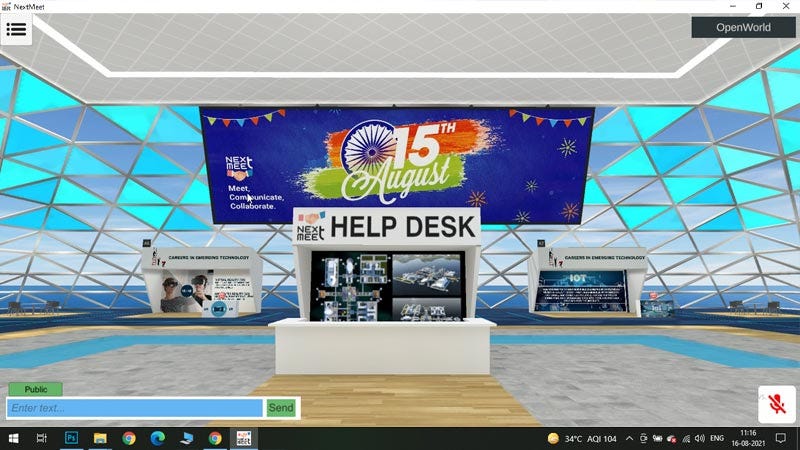Send the chat message
Screen dimensions: 800x450
[x=281, y=408]
